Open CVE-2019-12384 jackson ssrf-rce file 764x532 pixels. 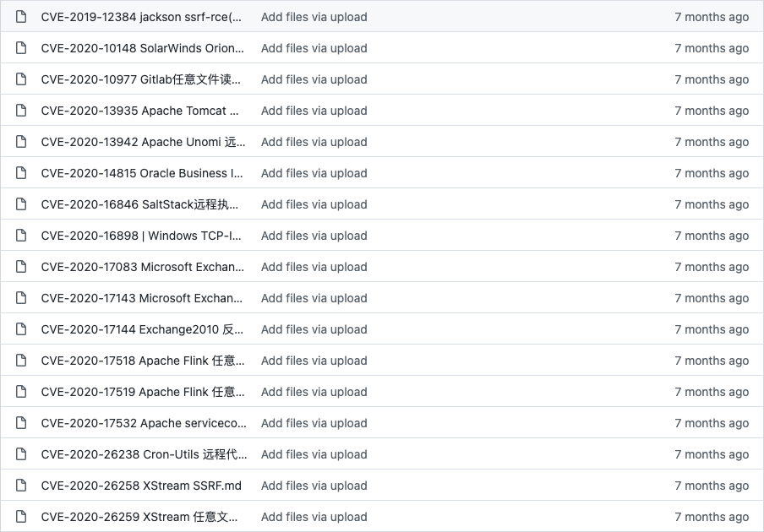(x=141, y=17)
